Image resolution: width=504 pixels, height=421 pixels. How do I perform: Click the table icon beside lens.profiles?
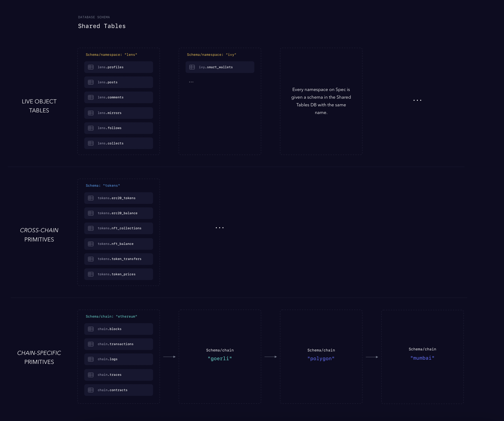click(x=91, y=67)
